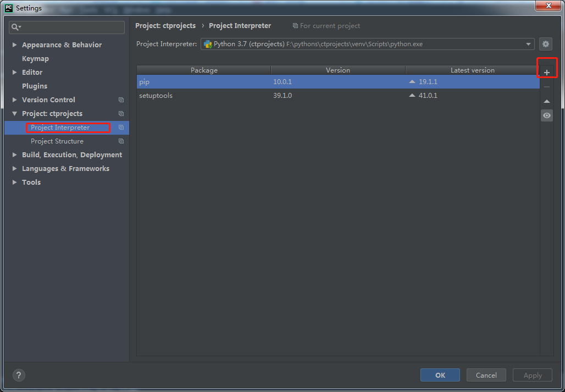565x392 pixels.
Task: Expand the Build, Execution, Deployment section
Action: click(14, 154)
